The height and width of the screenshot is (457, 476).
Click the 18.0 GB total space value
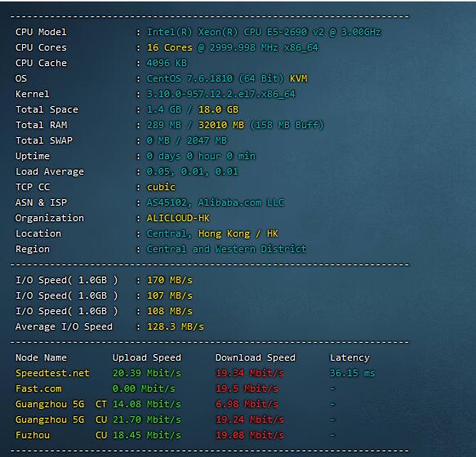[x=218, y=109]
